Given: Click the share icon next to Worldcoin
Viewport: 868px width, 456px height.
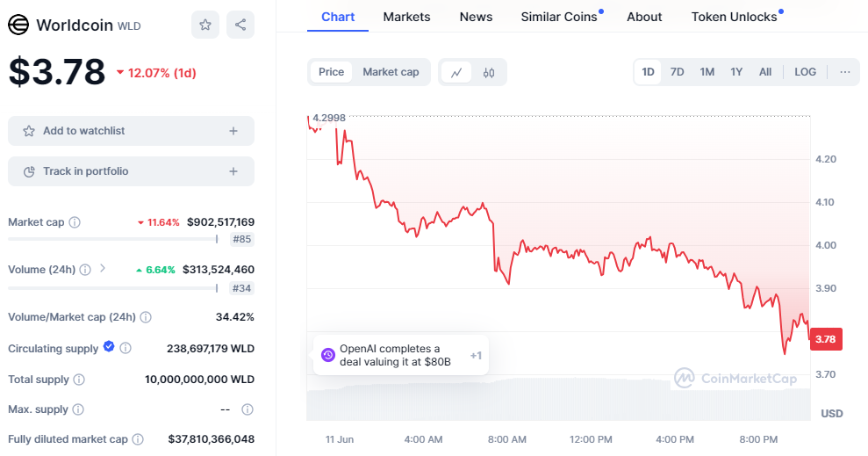Looking at the screenshot, I should pyautogui.click(x=240, y=25).
